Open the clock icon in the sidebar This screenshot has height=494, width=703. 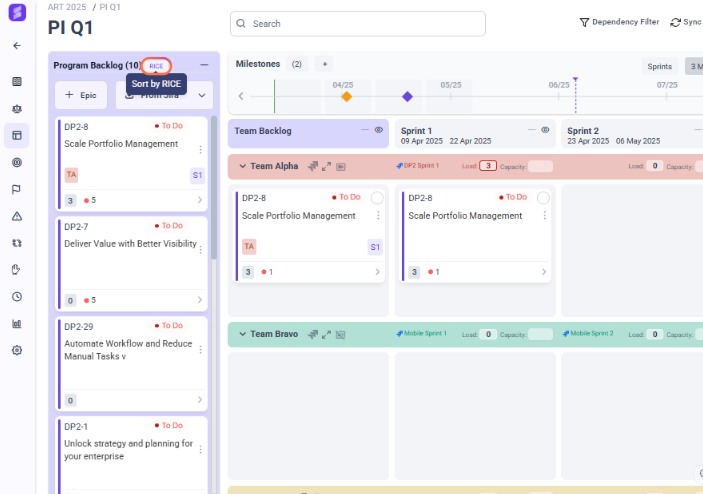(x=16, y=297)
